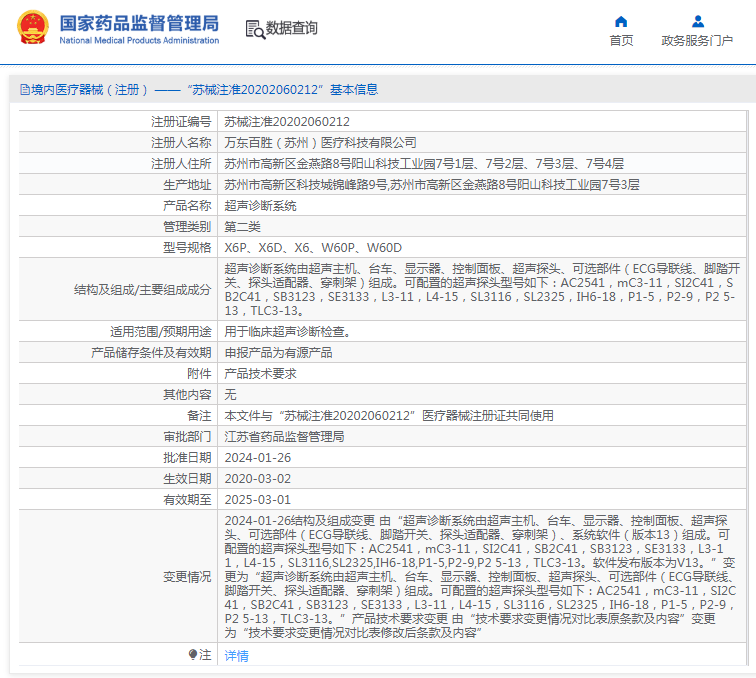The height and width of the screenshot is (678, 756).
Task: Click registrant name 万东百胜（苏州）医疗科技有限公司
Action: (x=320, y=143)
